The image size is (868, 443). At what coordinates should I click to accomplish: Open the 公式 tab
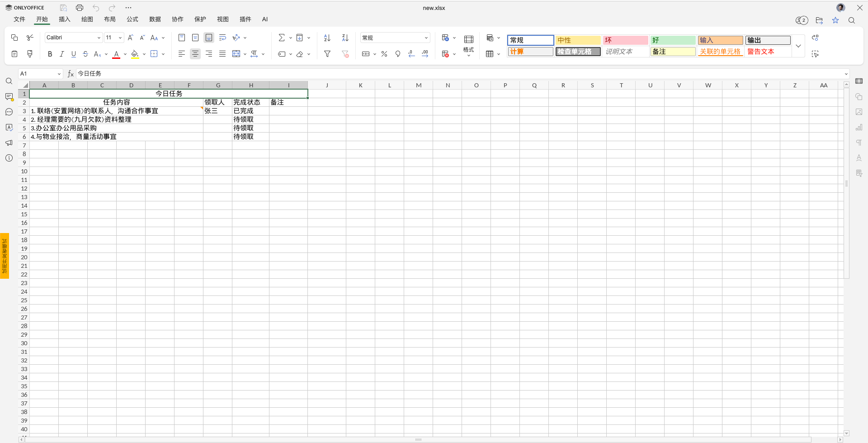coord(132,19)
